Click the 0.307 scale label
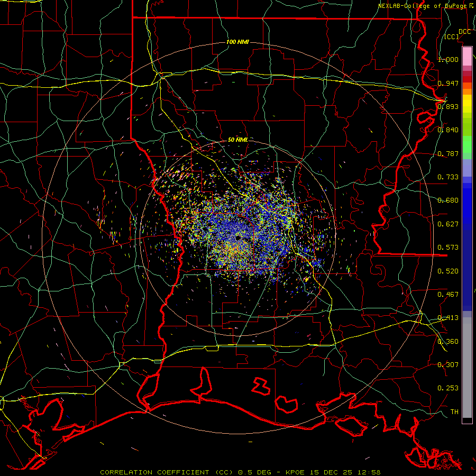Screen dimensions: 476x476 click(448, 365)
